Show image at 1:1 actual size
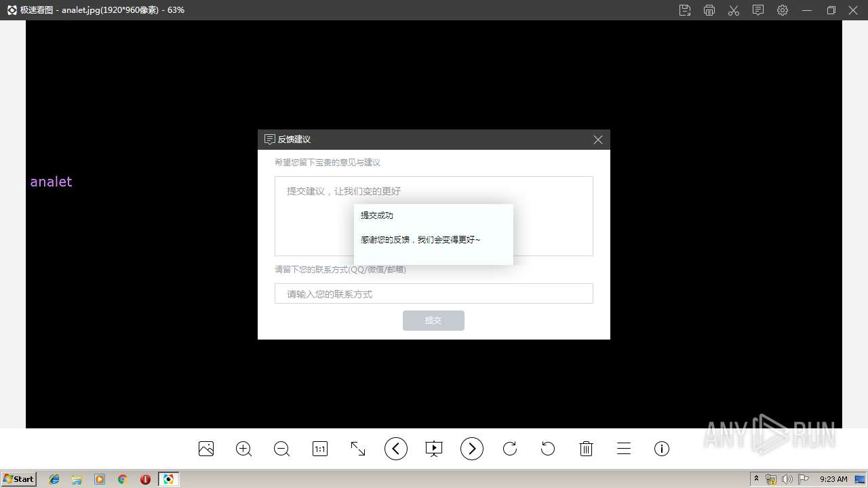The height and width of the screenshot is (488, 868). (x=320, y=449)
